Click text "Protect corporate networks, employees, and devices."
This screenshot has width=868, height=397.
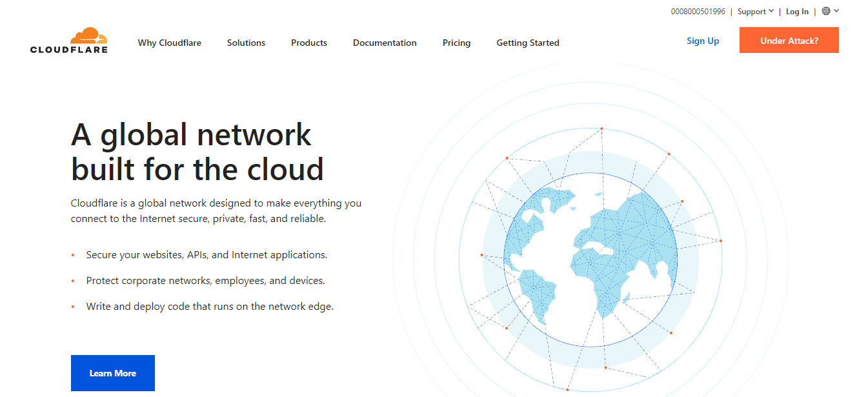(205, 281)
